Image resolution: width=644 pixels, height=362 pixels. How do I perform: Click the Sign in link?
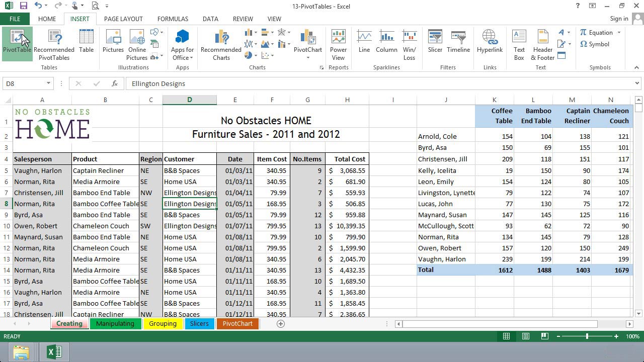point(619,19)
